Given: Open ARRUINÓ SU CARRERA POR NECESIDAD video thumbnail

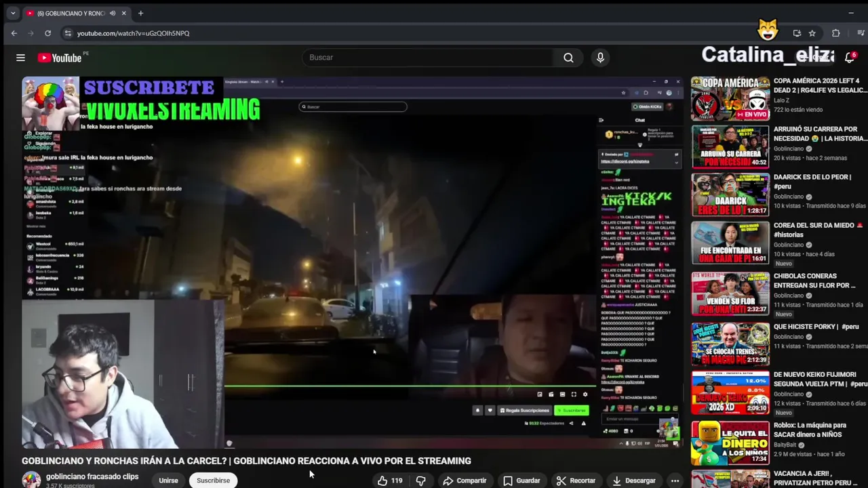Looking at the screenshot, I should 730,146.
